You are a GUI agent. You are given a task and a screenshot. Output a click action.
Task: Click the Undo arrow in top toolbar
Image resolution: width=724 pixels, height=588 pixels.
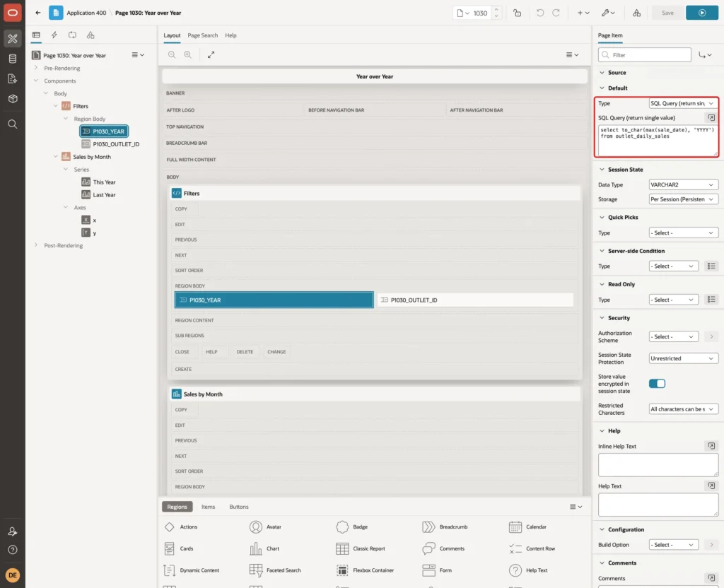539,13
